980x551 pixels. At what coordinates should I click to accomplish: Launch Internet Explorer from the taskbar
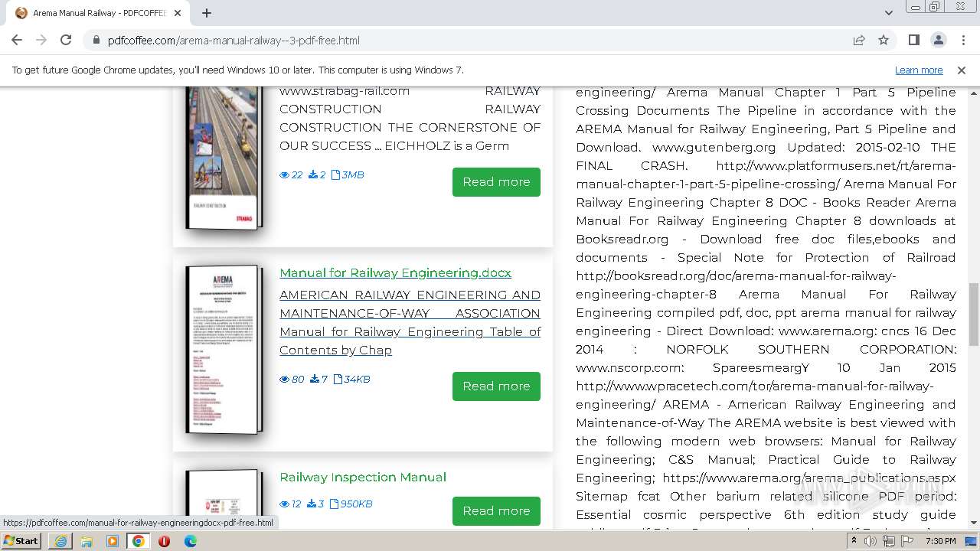click(x=60, y=541)
